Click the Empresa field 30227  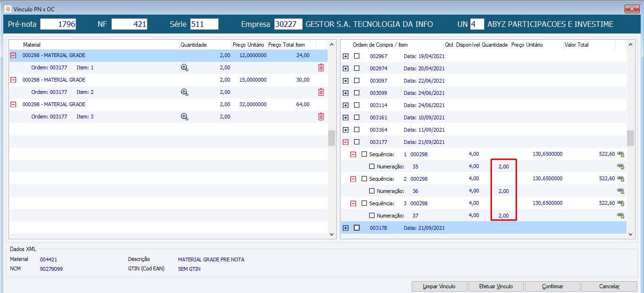pyautogui.click(x=288, y=24)
